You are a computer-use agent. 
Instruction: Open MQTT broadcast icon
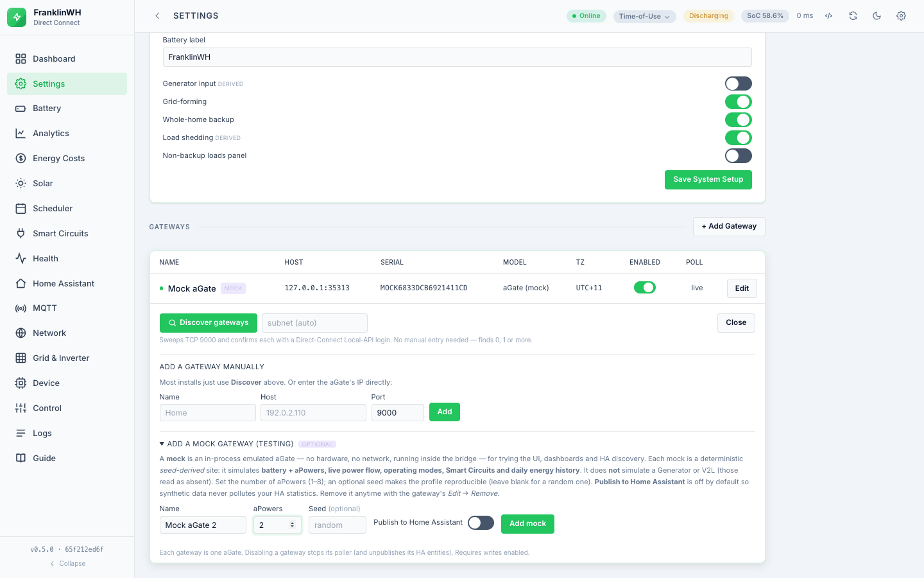point(21,308)
